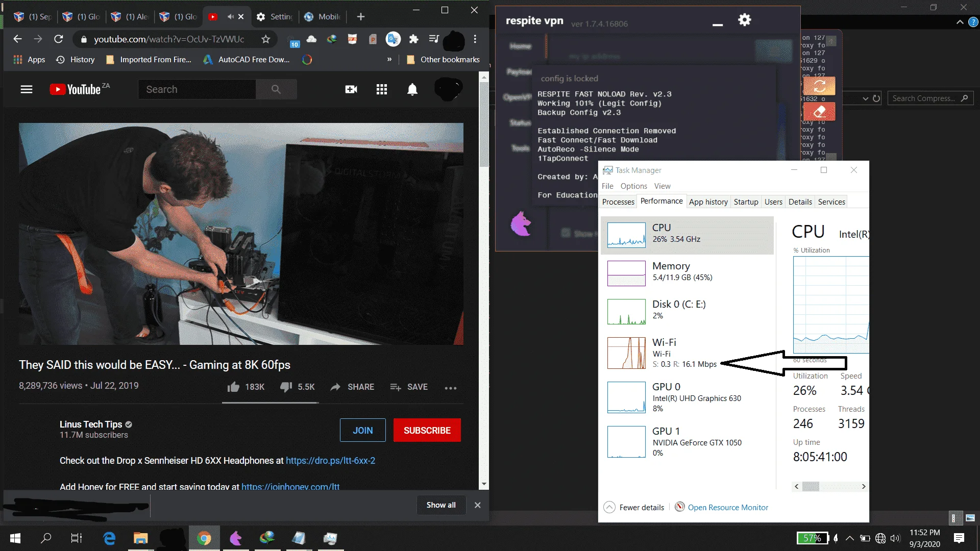Select GPU 1 NVIDIA GeForce entry
Image resolution: width=980 pixels, height=551 pixels.
[687, 441]
